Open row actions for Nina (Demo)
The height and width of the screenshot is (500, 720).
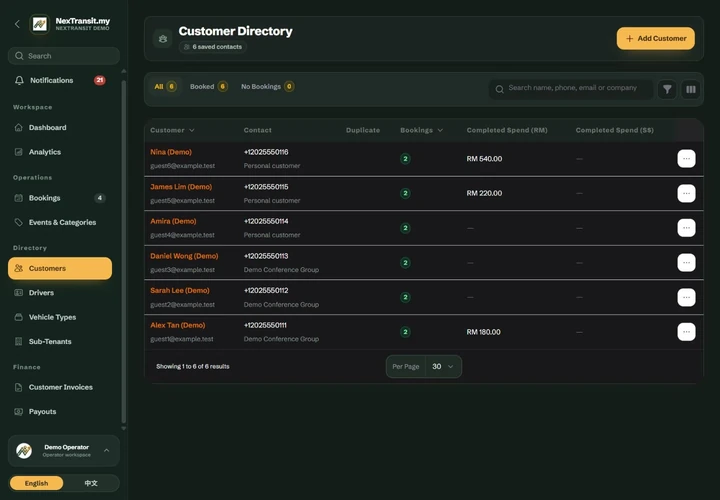pyautogui.click(x=686, y=159)
